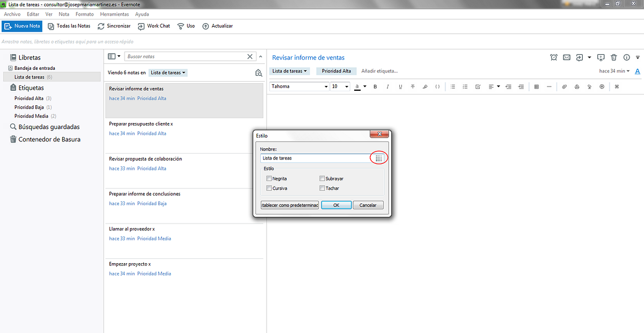Open Todas las Notas view
644x333 pixels.
tap(69, 26)
